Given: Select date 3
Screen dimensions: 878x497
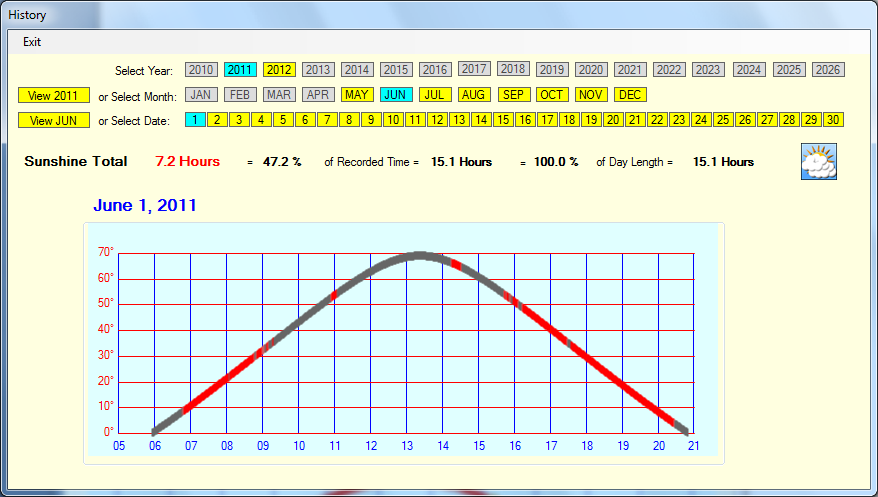Looking at the screenshot, I should [x=239, y=119].
